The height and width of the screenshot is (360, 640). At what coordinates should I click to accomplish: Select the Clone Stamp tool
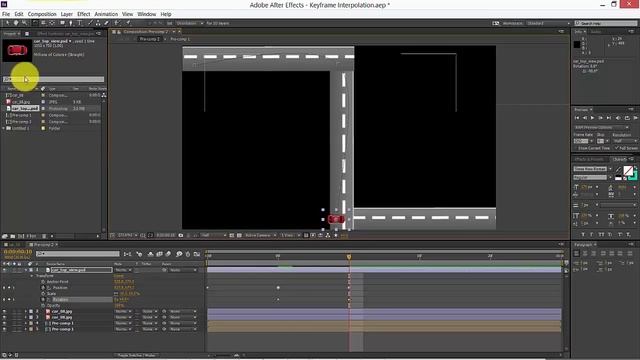click(x=98, y=23)
